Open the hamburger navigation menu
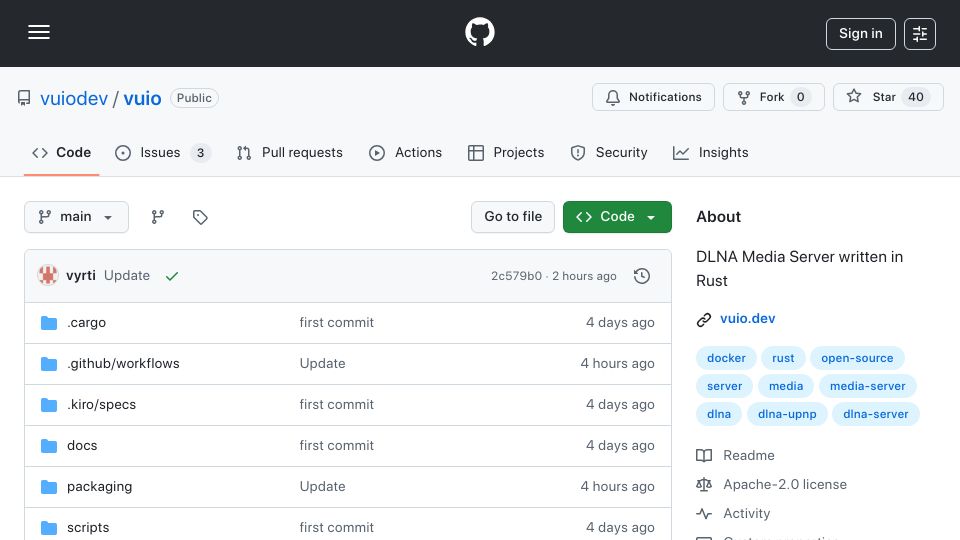The width and height of the screenshot is (960, 540). 39,32
